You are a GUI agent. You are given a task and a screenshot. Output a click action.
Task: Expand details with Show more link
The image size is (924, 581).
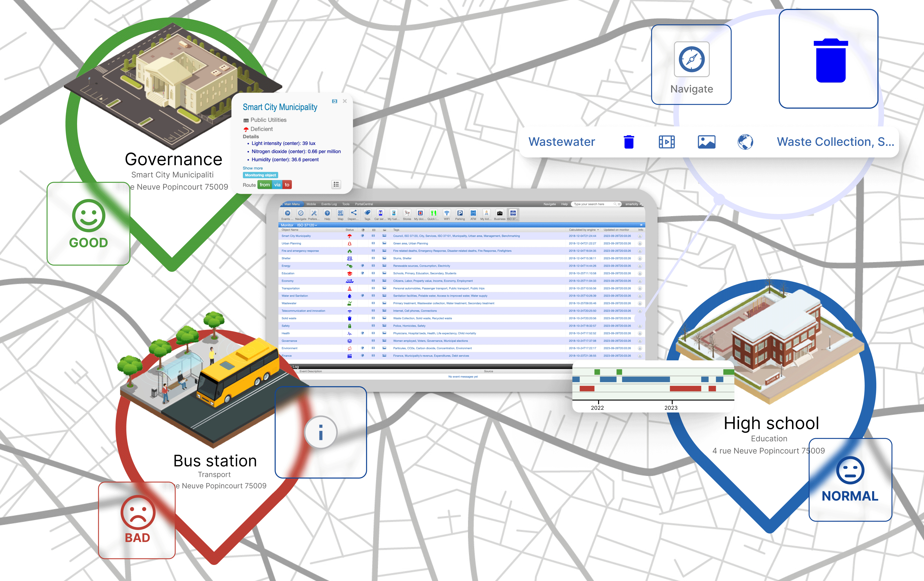pos(252,168)
